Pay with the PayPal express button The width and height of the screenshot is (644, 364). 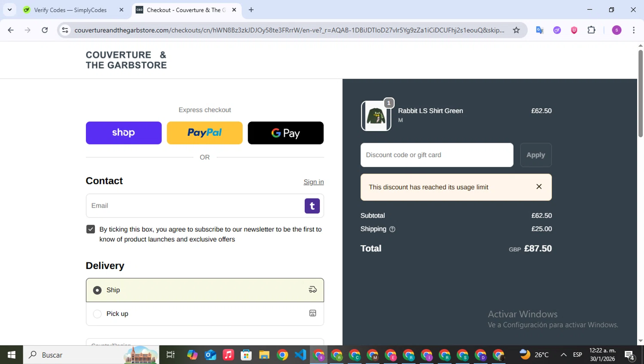coord(204,133)
